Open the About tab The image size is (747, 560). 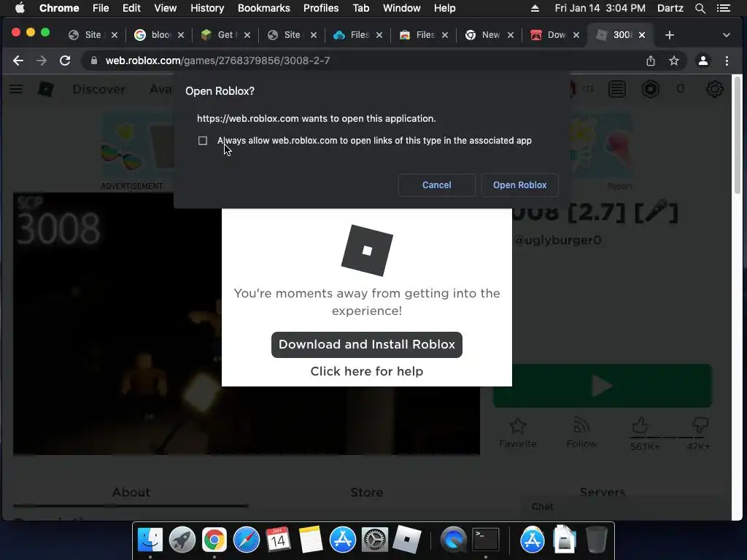tap(131, 492)
